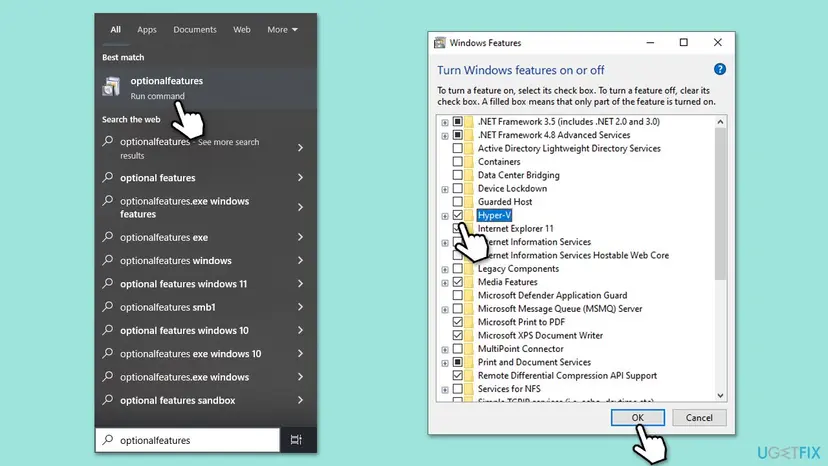Open the optionalfeatures Run command icon
This screenshot has height=466, width=828.
tap(111, 87)
